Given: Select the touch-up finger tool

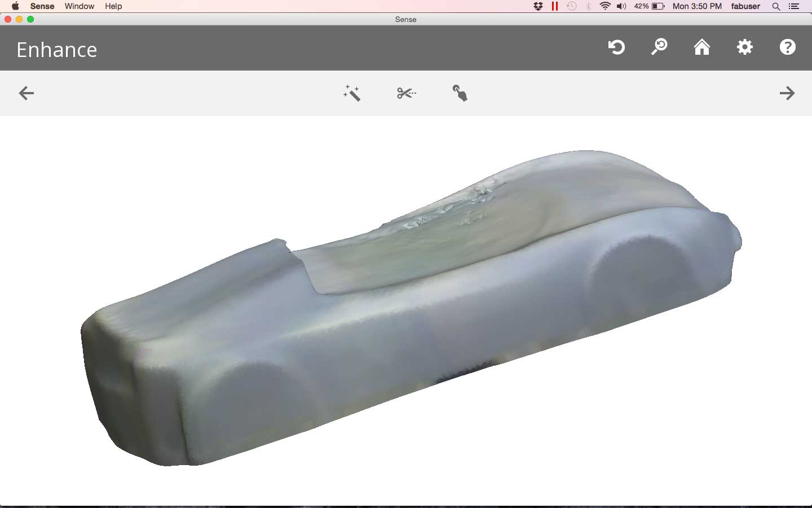Looking at the screenshot, I should (x=460, y=93).
